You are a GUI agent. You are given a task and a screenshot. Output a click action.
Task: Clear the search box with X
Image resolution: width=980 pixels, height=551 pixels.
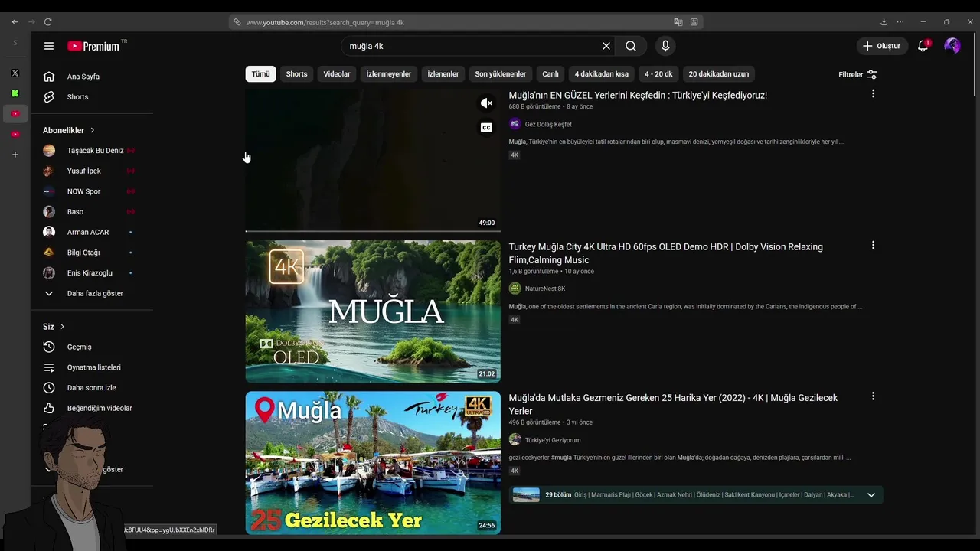606,46
